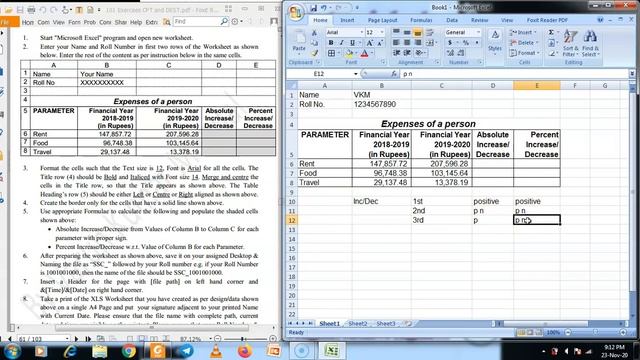Select cell containing VKM
Screen dimensions: 640x360
382,95
